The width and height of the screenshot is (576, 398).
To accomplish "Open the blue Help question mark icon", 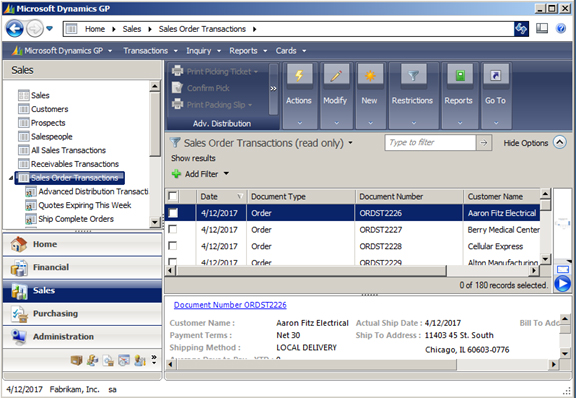I will point(561,29).
